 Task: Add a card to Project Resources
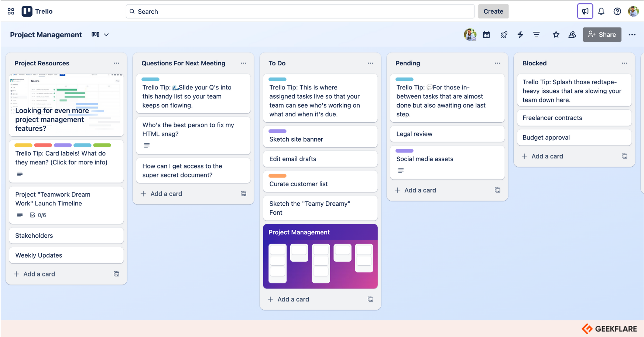click(x=34, y=274)
